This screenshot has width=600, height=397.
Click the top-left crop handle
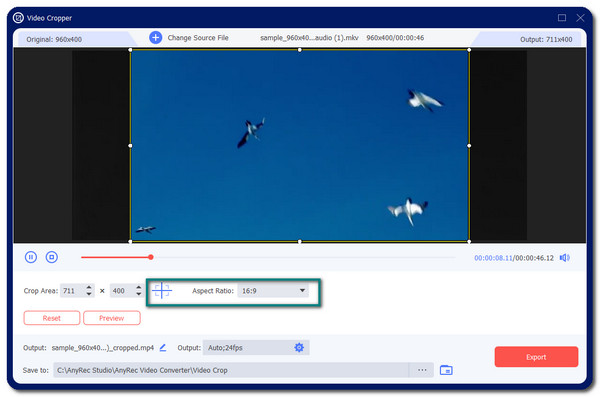130,50
